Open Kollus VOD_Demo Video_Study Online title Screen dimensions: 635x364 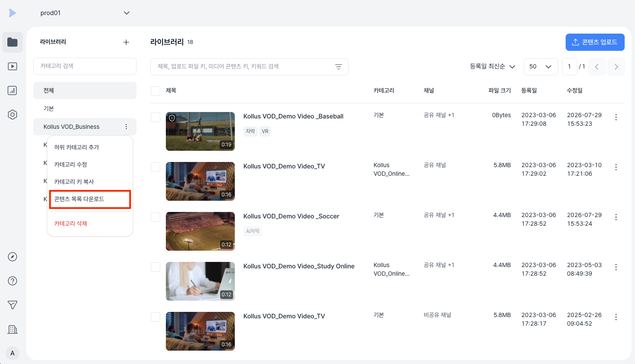pyautogui.click(x=299, y=266)
